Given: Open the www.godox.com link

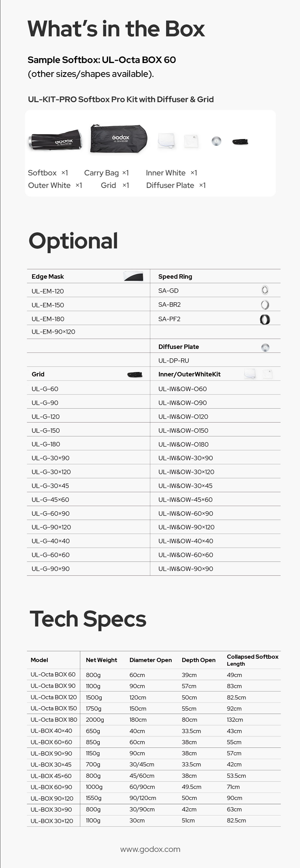Looking at the screenshot, I should coord(150,849).
